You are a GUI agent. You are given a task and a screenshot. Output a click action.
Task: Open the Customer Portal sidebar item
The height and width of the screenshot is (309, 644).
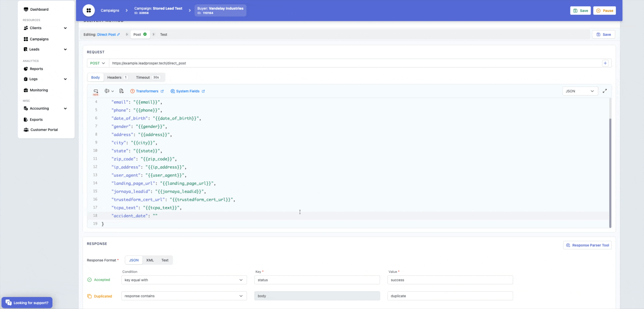44,130
